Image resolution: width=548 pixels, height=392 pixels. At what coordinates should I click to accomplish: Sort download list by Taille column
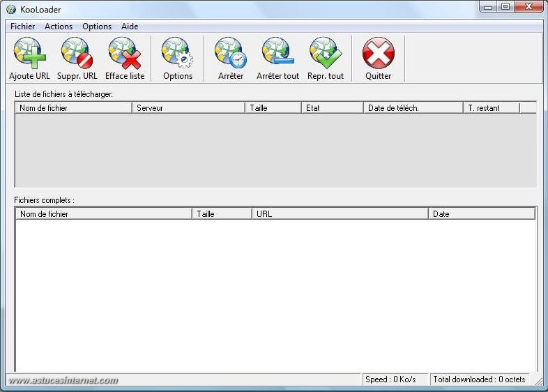click(273, 108)
